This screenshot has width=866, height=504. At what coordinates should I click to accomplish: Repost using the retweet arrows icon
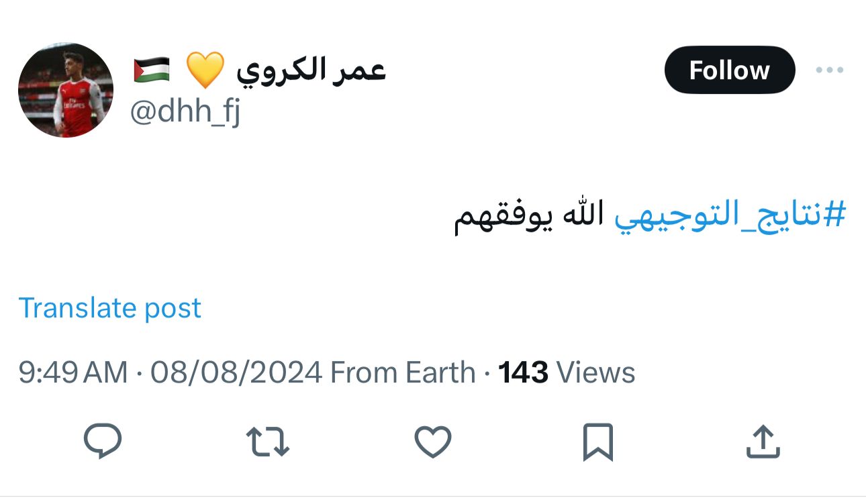point(268,443)
